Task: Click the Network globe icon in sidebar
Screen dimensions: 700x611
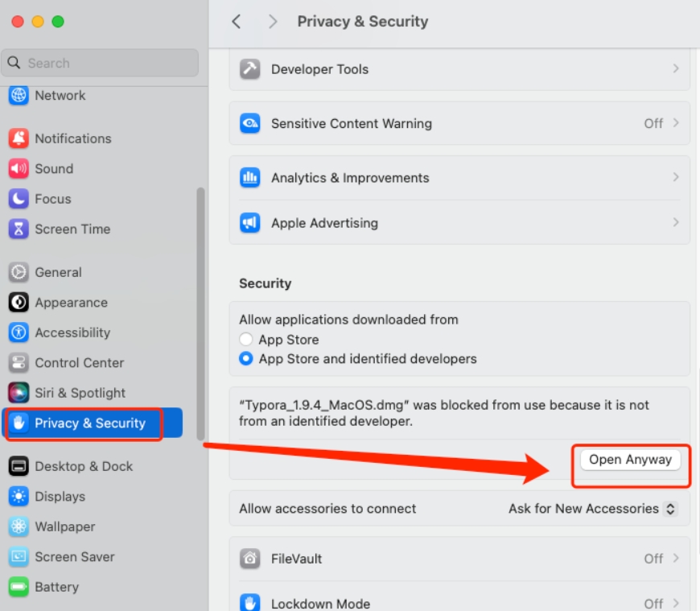Action: coord(19,96)
